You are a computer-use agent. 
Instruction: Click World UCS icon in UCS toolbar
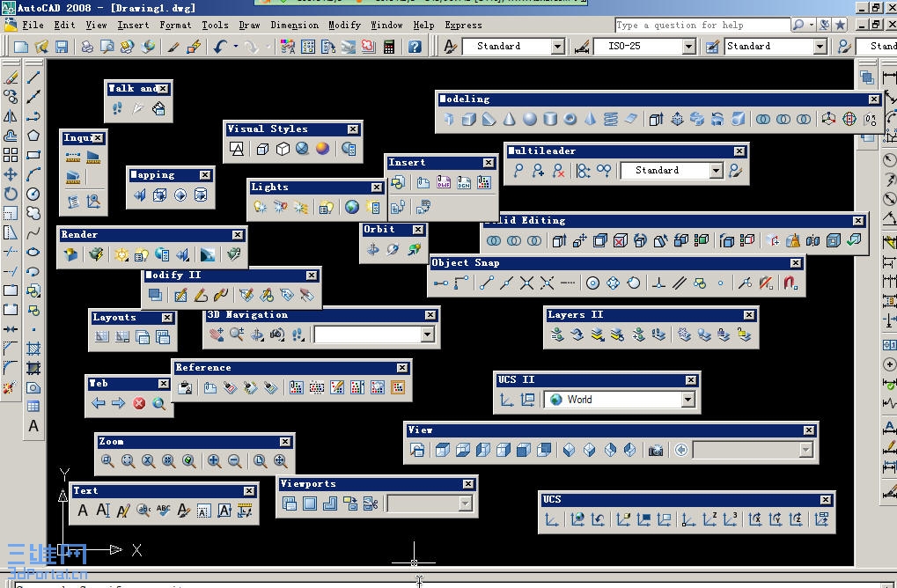[x=577, y=518]
